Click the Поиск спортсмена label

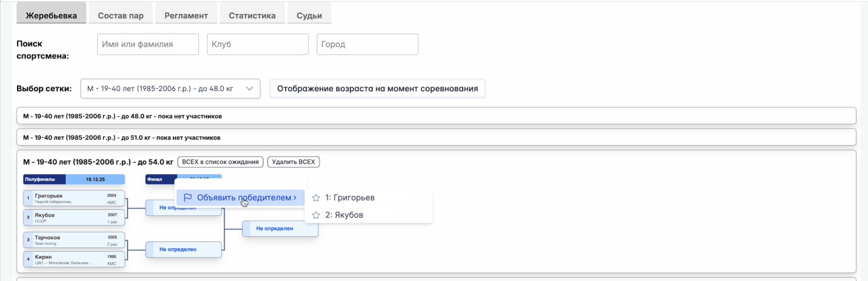pos(43,50)
